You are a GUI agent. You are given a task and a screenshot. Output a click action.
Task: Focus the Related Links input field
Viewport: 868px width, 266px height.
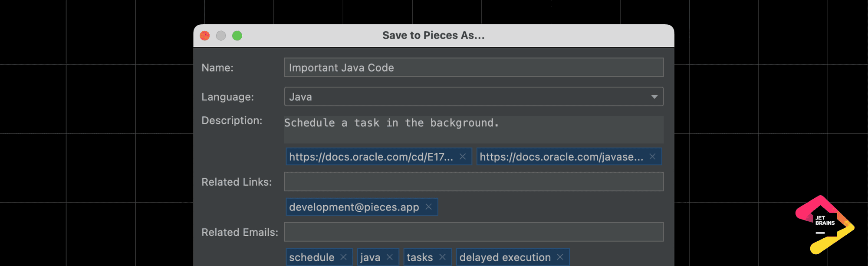[473, 182]
